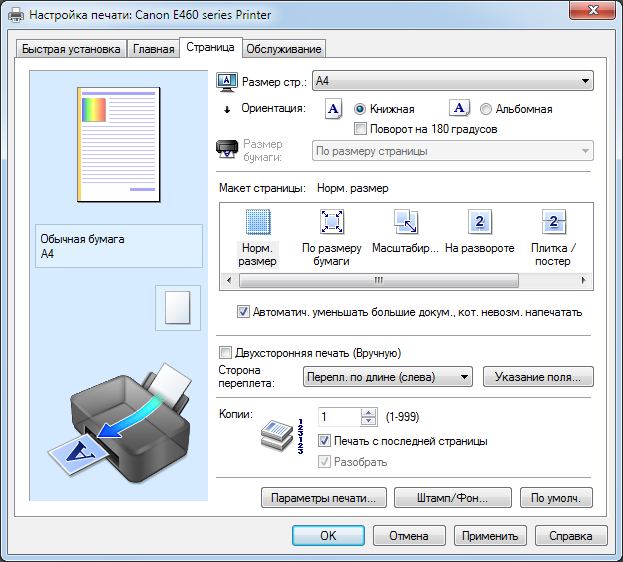Toggle Печать с последней страницы checkbox
Viewport: 623px width, 562px height.
pos(324,441)
